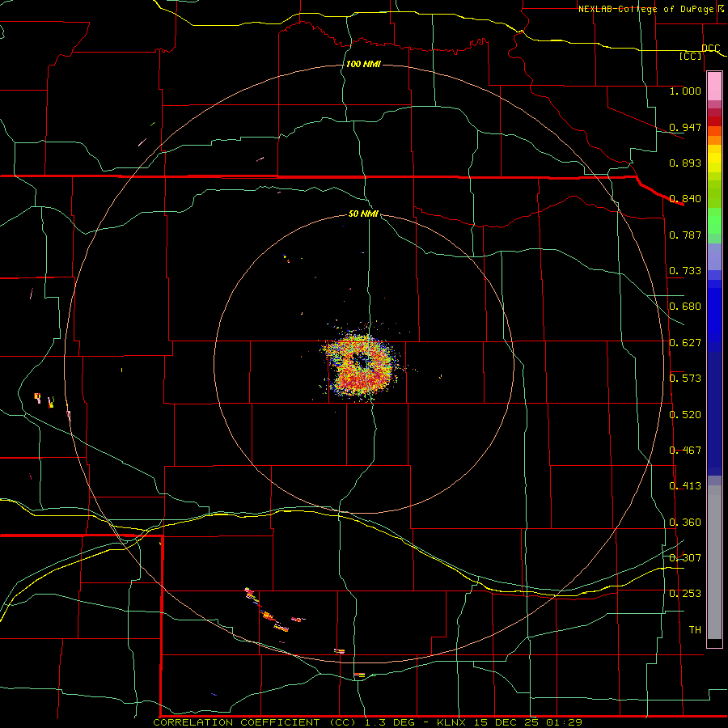Select the 0.253 scale value
This screenshot has height=728, width=728.
[x=685, y=594]
